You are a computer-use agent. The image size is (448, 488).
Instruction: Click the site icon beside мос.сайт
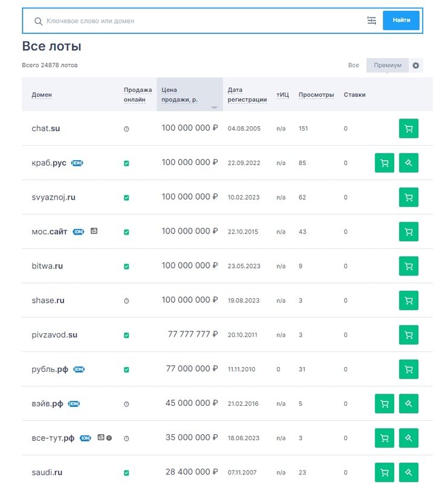[94, 231]
